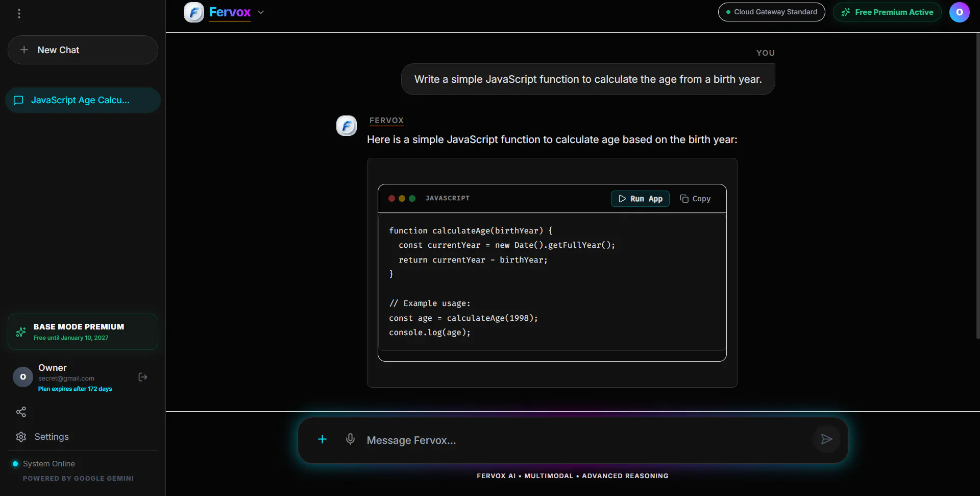980x496 pixels.
Task: Click the vertical scrollbar of the chat
Action: 977,186
